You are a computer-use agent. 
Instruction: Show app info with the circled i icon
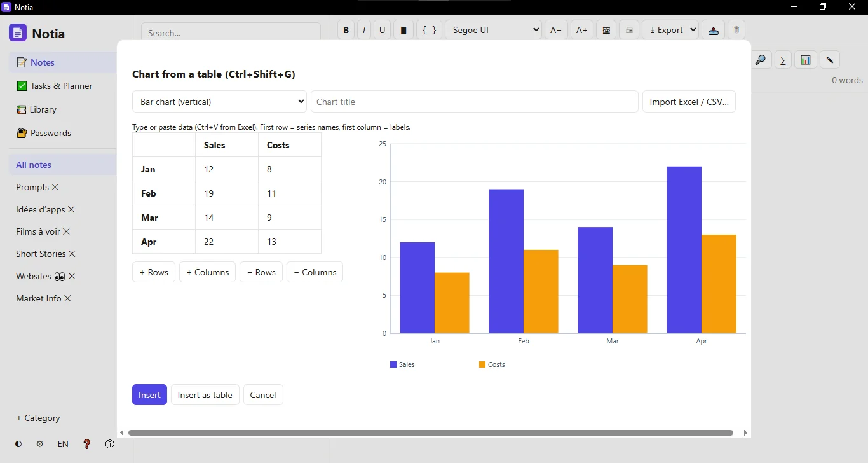109,445
